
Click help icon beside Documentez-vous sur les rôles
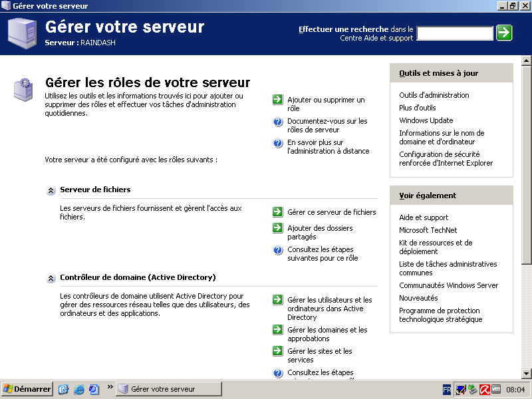pyautogui.click(x=278, y=122)
